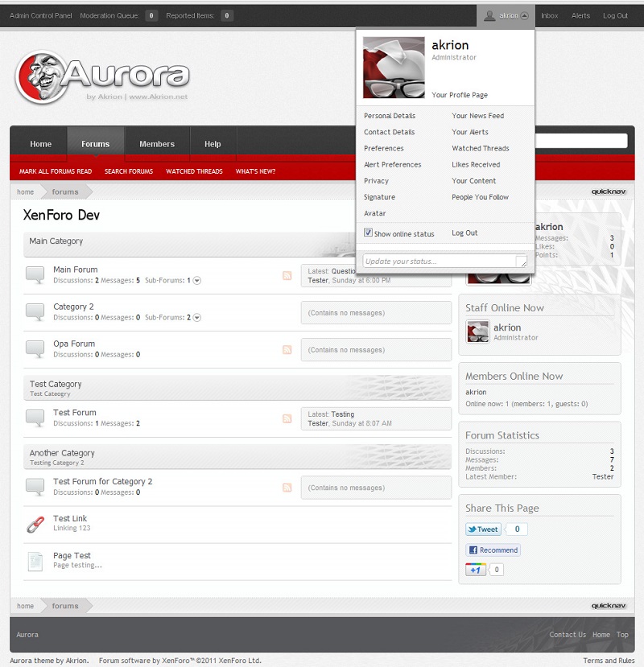Click the Category 2 speech bubble icon
This screenshot has height=667, width=644.
click(35, 312)
